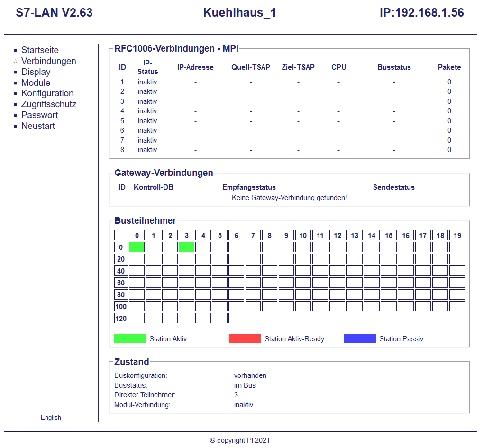This screenshot has height=448, width=483.
Task: Open the Passwort page
Action: tap(39, 115)
